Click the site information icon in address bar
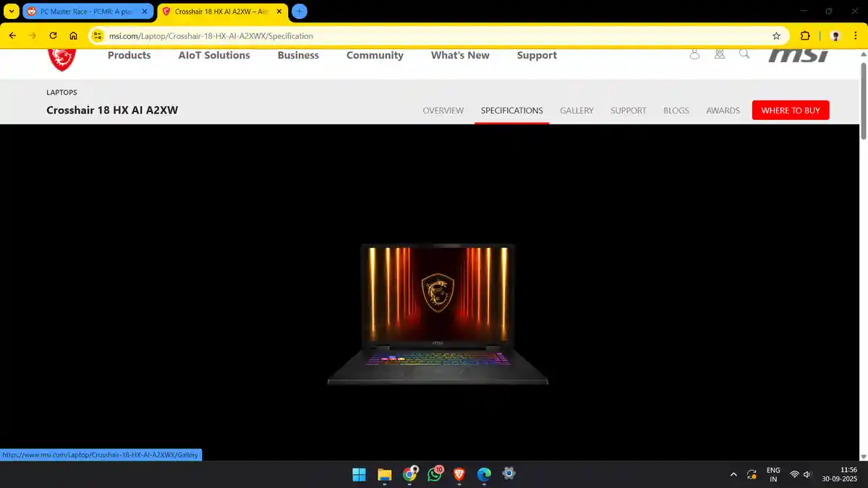This screenshot has width=868, height=488. tap(98, 35)
